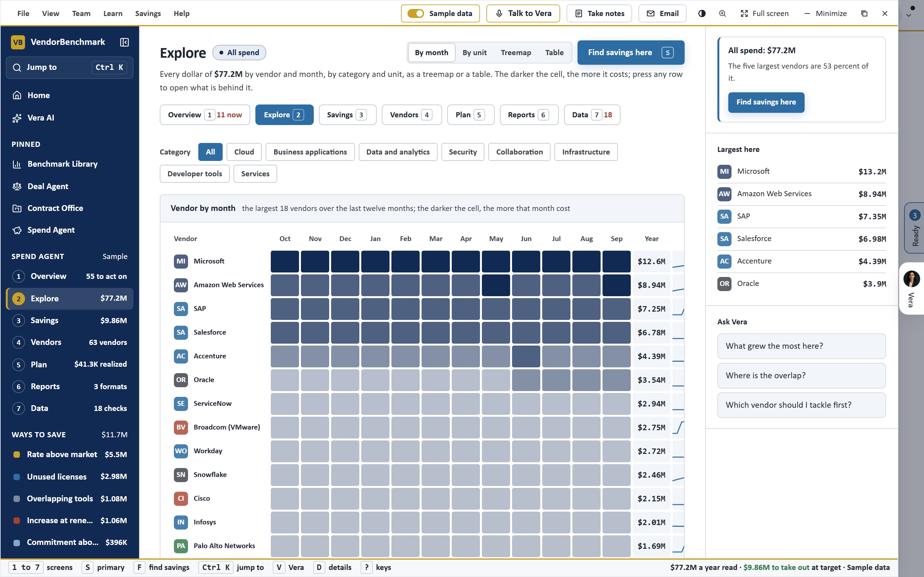Toggle the Sample data switch

click(x=415, y=13)
